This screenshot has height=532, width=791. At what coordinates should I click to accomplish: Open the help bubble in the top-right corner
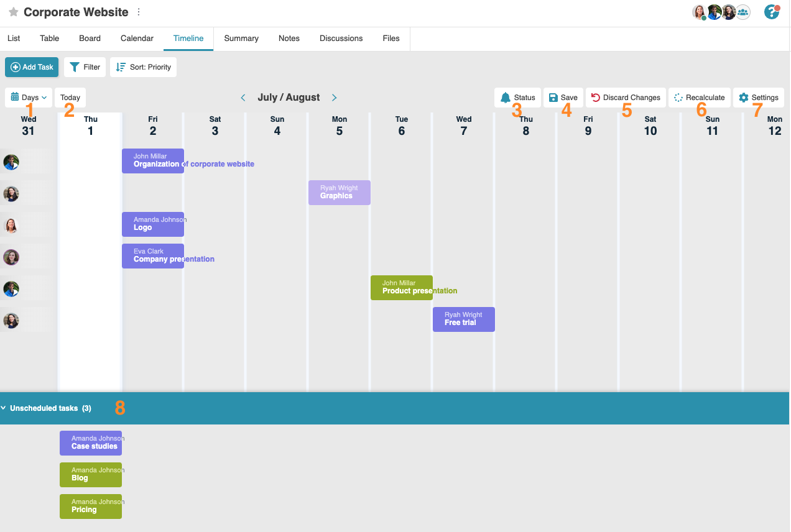772,12
